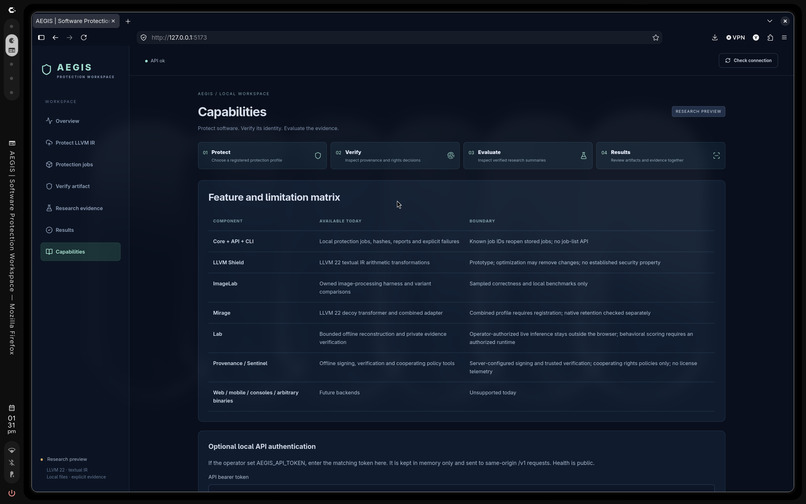Click the active workspace pill in dock
The image size is (806, 504).
coord(11,45)
